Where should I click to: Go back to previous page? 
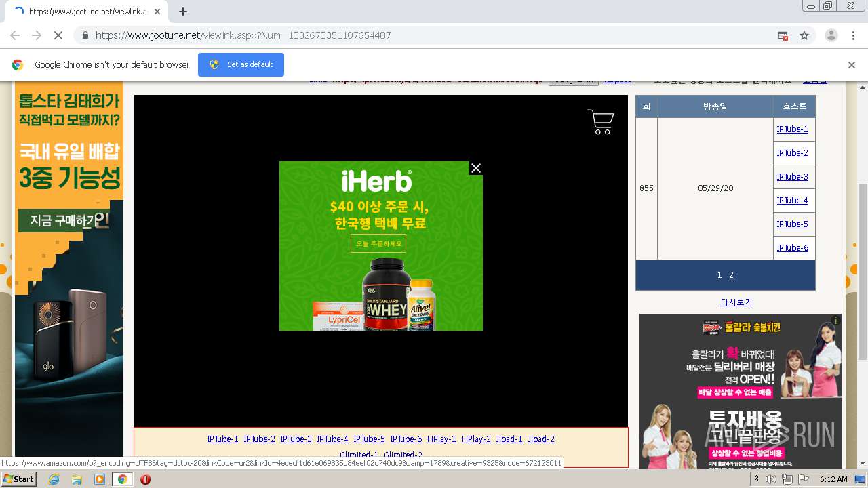[15, 35]
